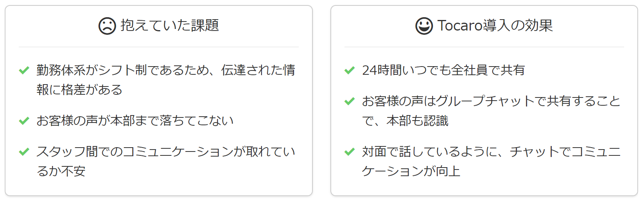Click the お客様の声はグループチャットで共有 text line
The height and width of the screenshot is (202, 644).
491,101
